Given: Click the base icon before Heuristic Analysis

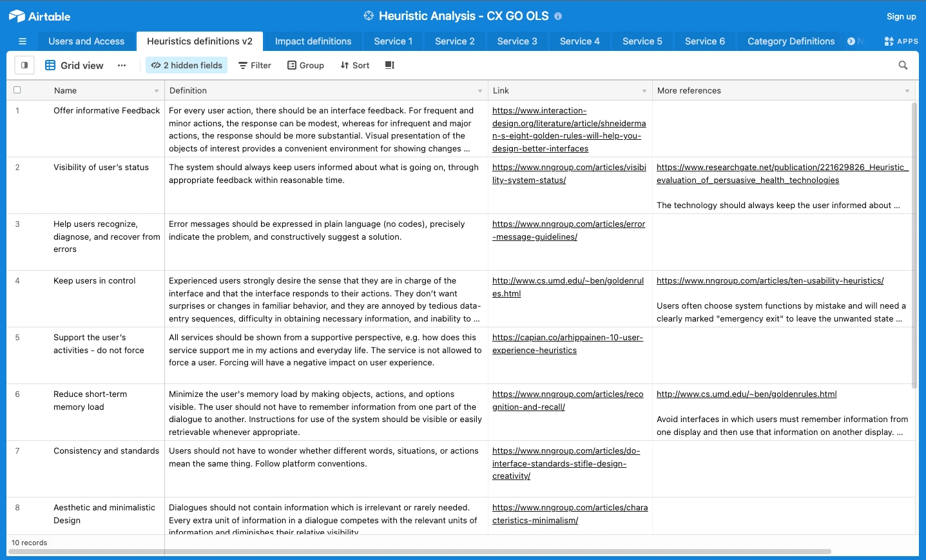Looking at the screenshot, I should 369,16.
